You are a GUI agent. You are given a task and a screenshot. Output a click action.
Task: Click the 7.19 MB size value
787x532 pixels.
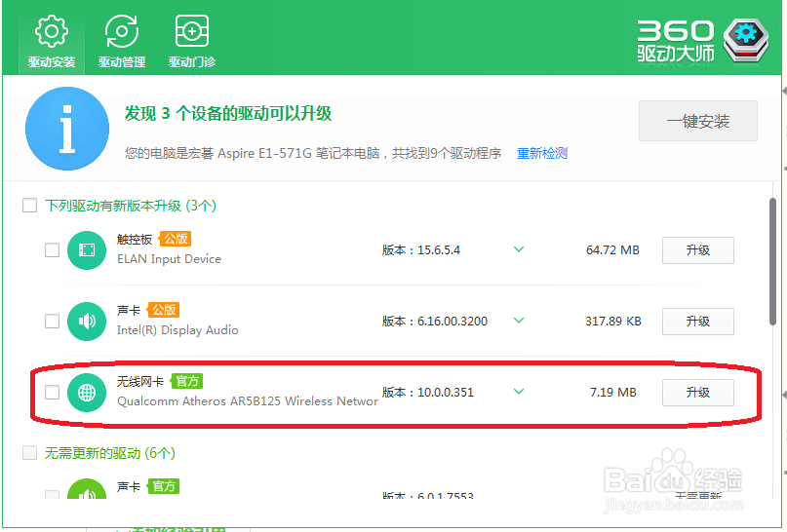point(612,393)
